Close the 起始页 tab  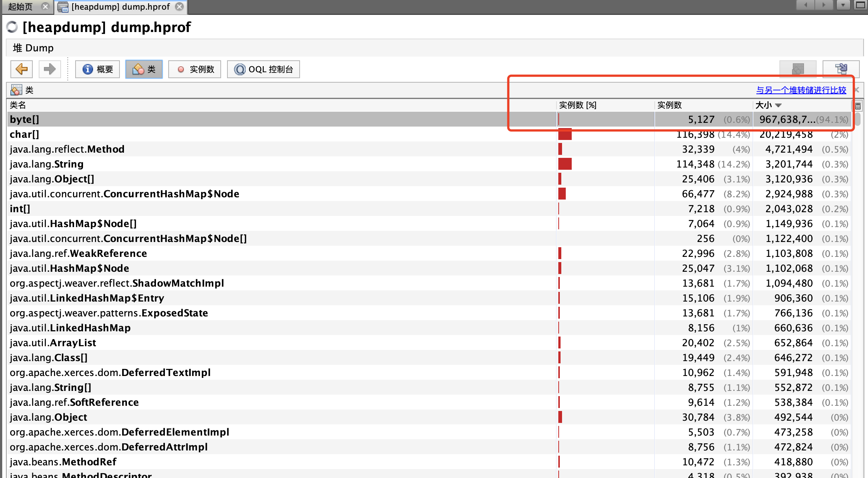(x=45, y=6)
